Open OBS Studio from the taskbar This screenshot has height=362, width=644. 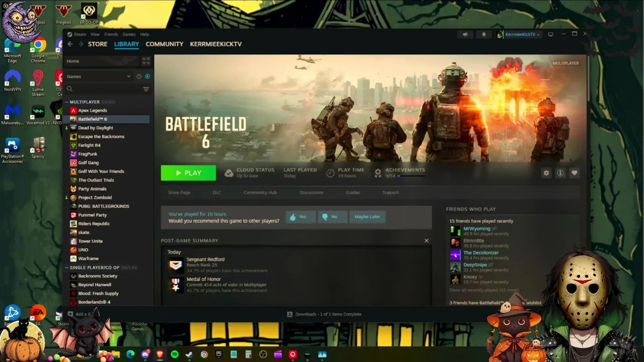coord(263,354)
